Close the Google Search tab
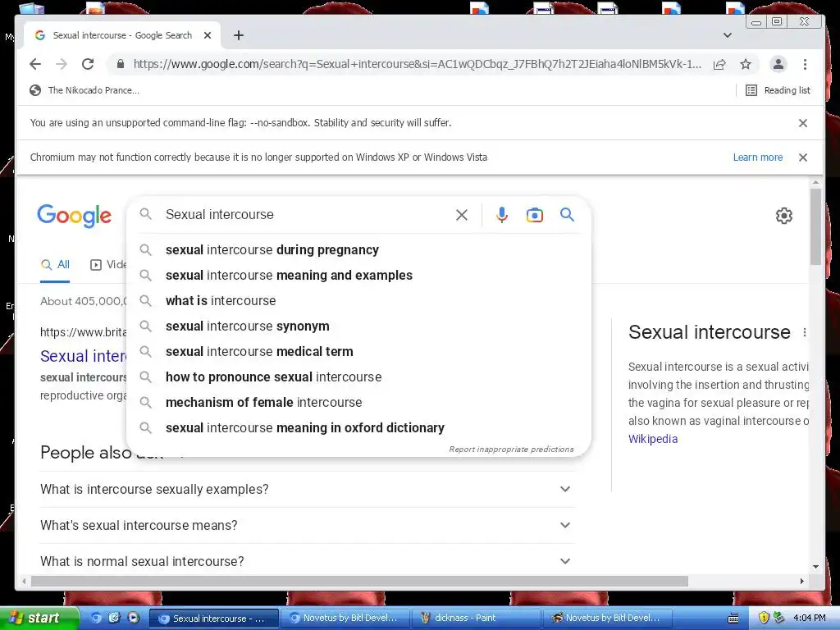The image size is (840, 630). pos(208,35)
